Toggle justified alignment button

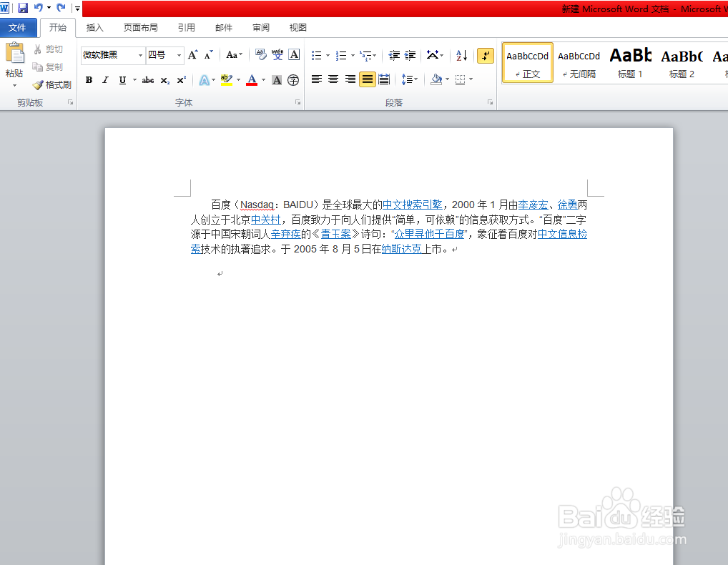pyautogui.click(x=367, y=79)
